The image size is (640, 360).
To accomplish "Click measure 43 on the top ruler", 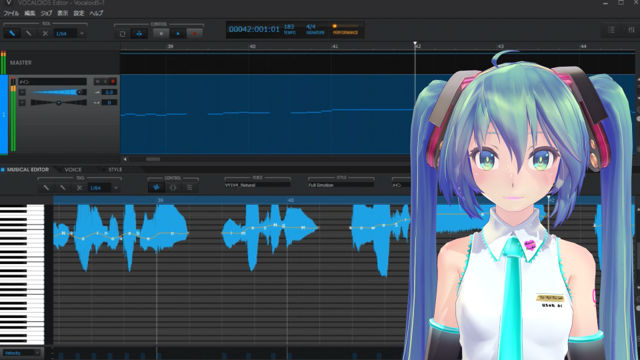I will click(500, 47).
